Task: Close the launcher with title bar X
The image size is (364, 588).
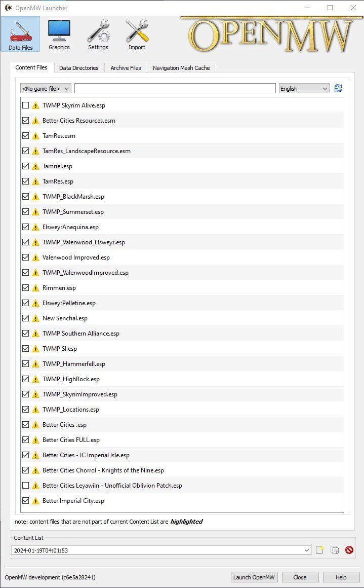Action: 353,8
